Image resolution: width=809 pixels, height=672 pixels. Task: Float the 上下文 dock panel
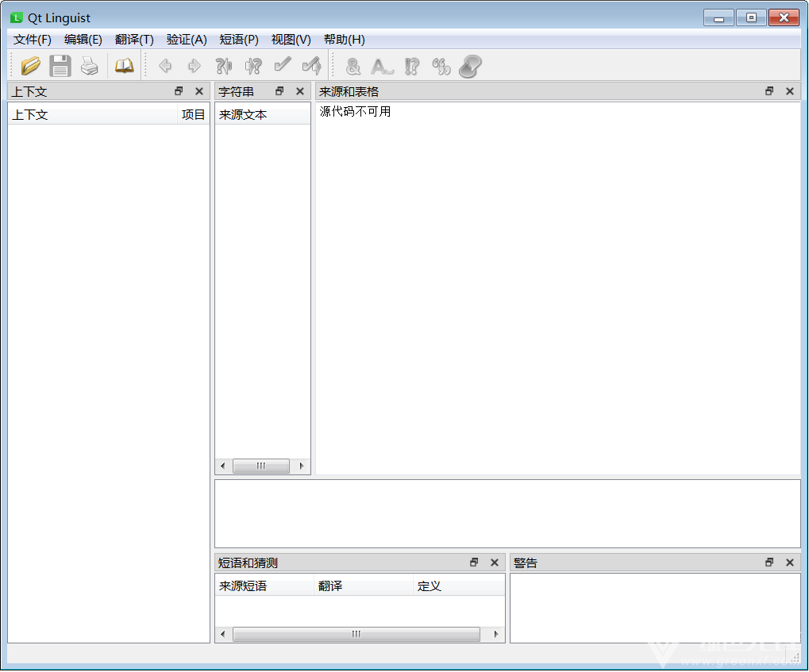(x=179, y=91)
